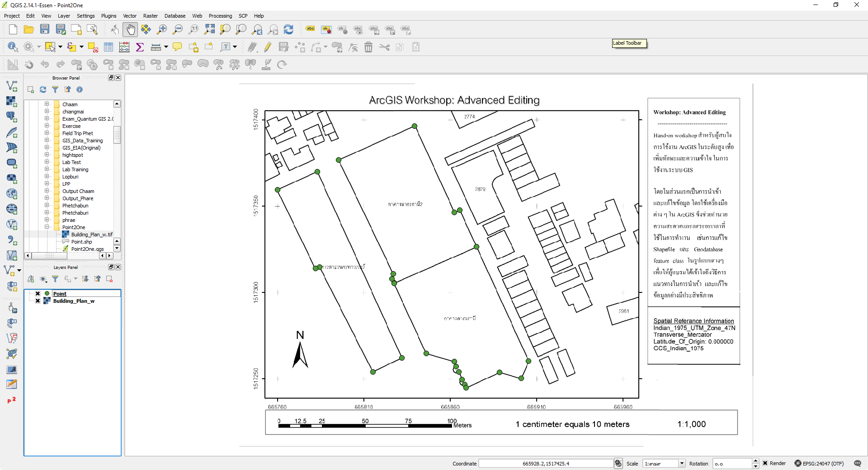Click the Zoom In magnifier tool
The image size is (868, 470).
pyautogui.click(x=162, y=29)
